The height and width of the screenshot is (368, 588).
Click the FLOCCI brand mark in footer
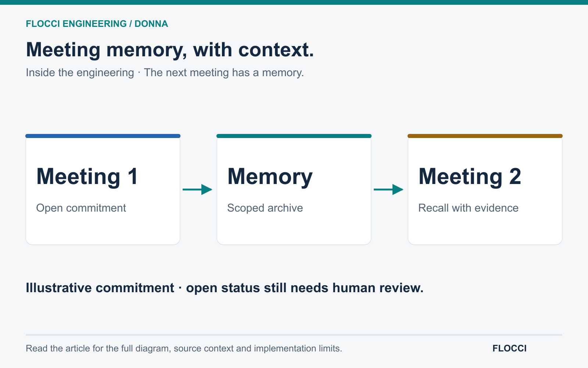tap(509, 348)
